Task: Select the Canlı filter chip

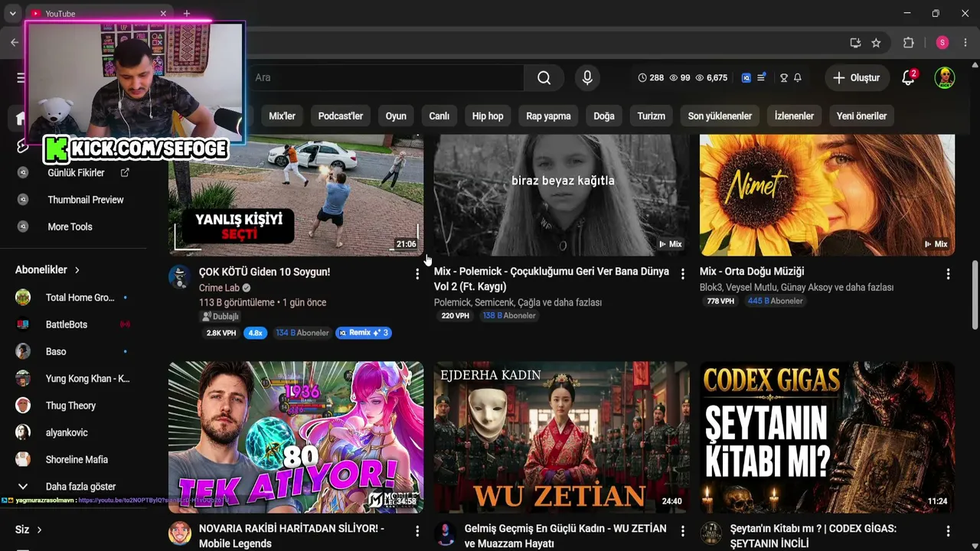Action: tap(439, 116)
